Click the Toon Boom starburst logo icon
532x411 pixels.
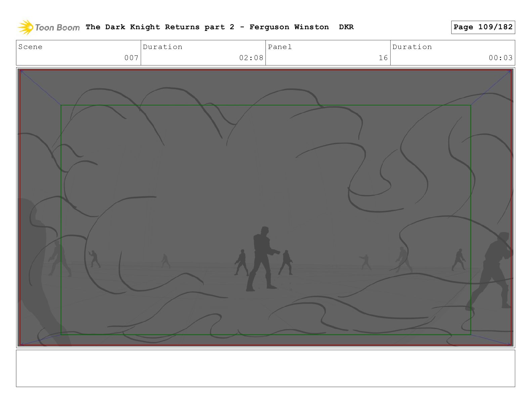26,27
